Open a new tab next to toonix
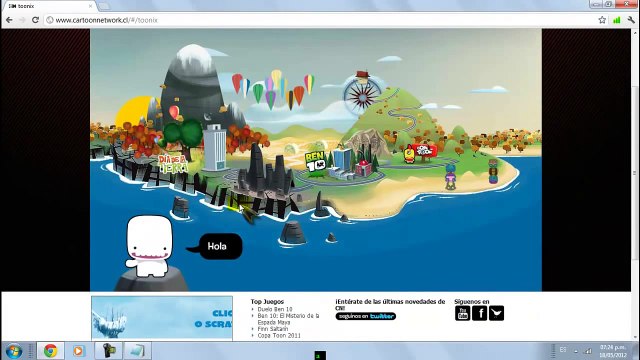 104,6
